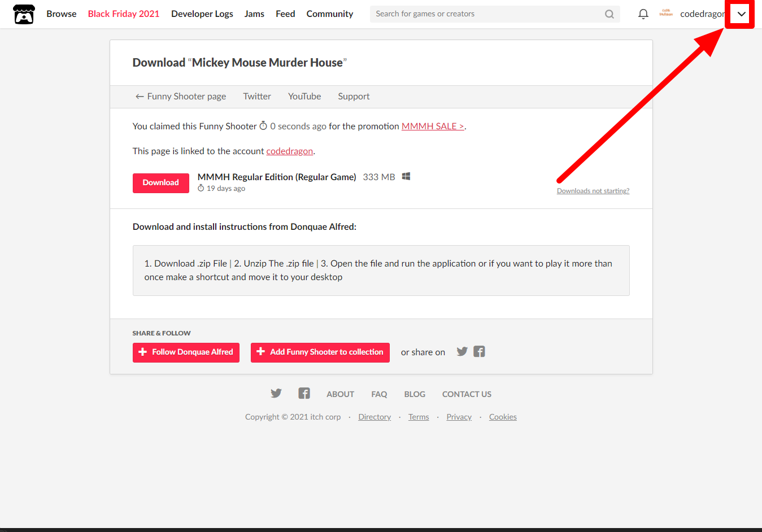This screenshot has height=532, width=762.
Task: Open the Browse menu
Action: point(62,14)
